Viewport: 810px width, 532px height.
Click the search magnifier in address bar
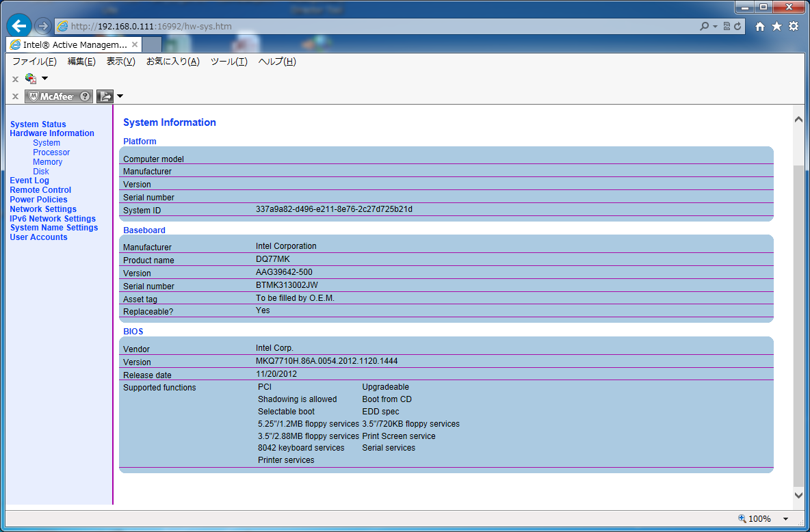coord(705,27)
